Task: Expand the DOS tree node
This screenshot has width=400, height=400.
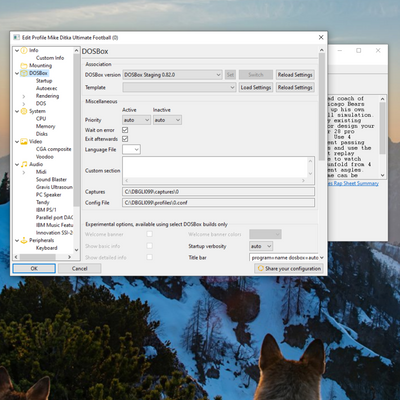Action: point(24,104)
